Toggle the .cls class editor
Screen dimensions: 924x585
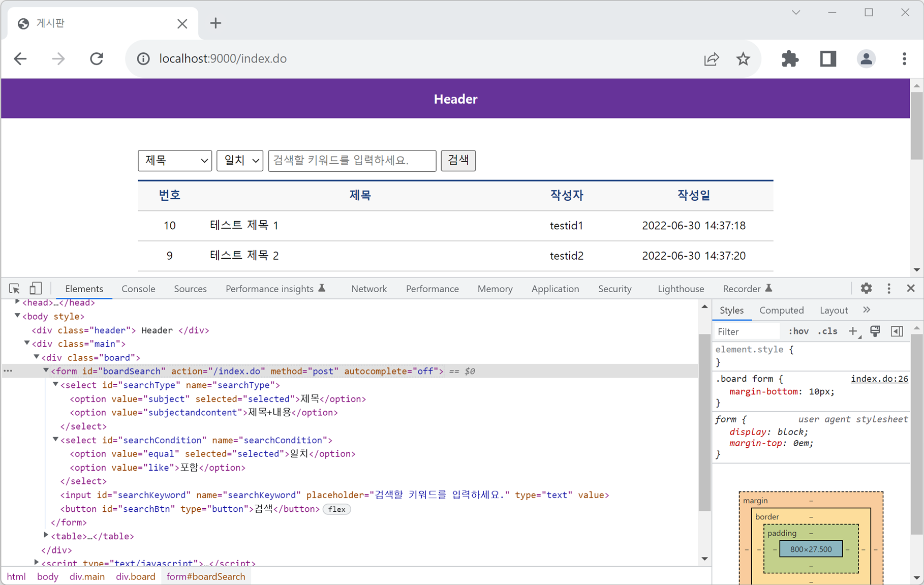click(x=827, y=331)
